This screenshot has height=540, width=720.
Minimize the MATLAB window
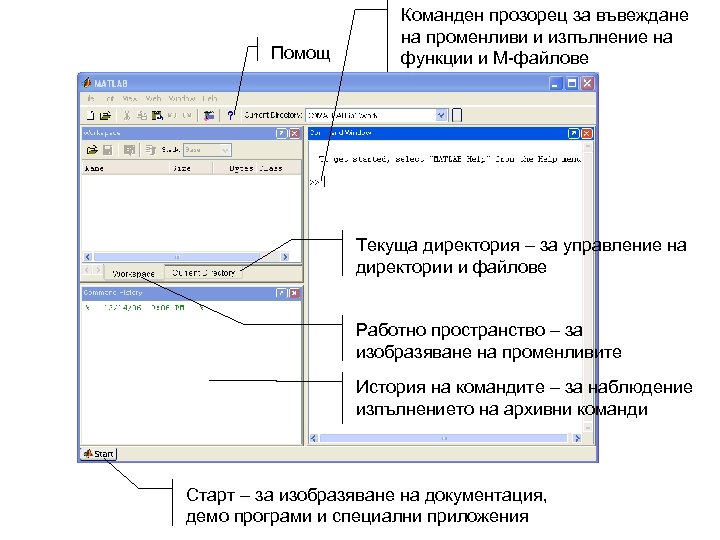[x=556, y=83]
